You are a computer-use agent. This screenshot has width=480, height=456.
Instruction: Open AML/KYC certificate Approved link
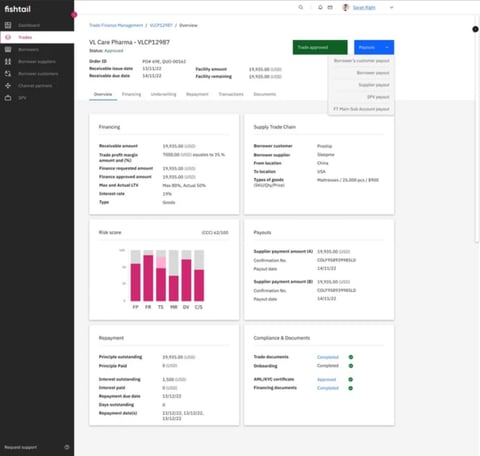coord(327,379)
